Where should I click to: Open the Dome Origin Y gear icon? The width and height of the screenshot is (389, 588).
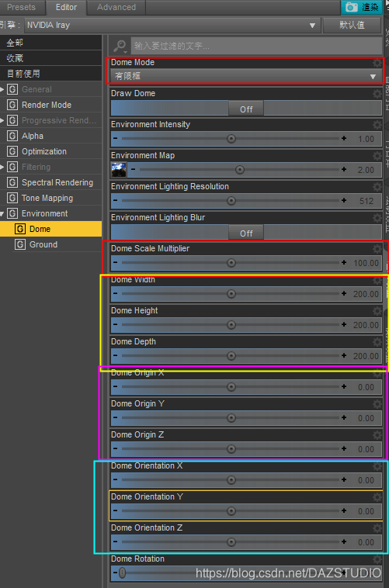[x=377, y=404]
